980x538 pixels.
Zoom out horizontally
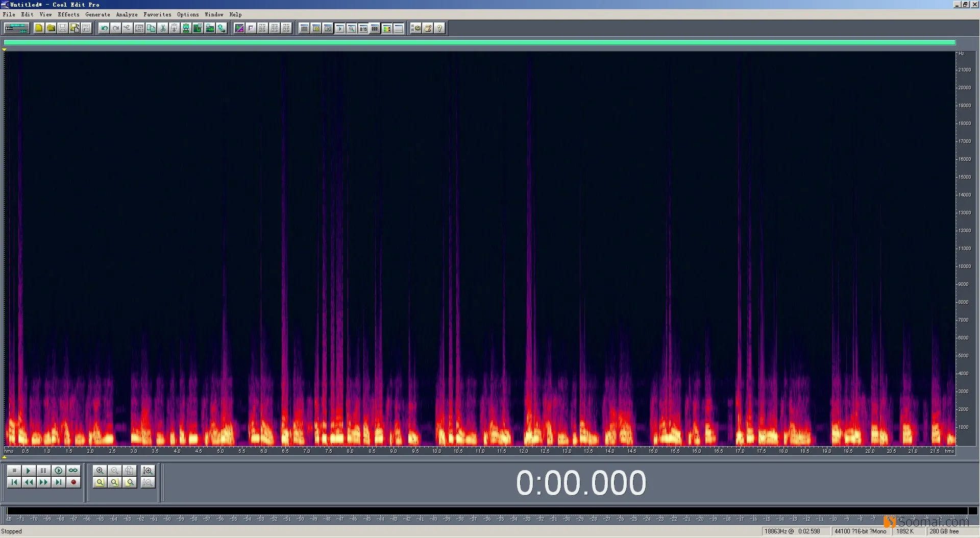[x=114, y=470]
